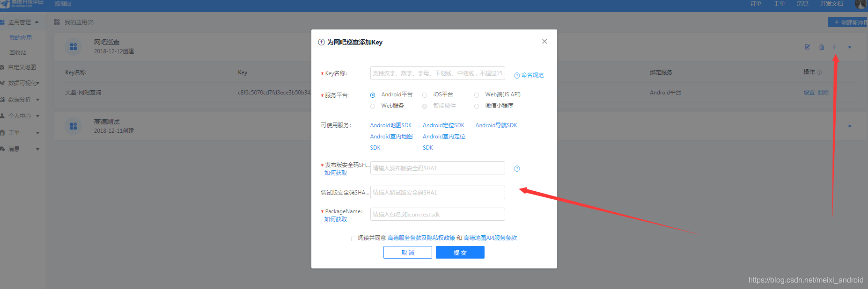Open 工单 in the top navigation
Viewport: 868px width, 289px height.
pos(779,4)
